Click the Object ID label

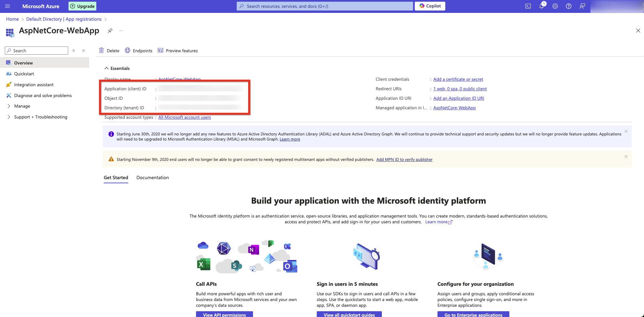tap(114, 98)
